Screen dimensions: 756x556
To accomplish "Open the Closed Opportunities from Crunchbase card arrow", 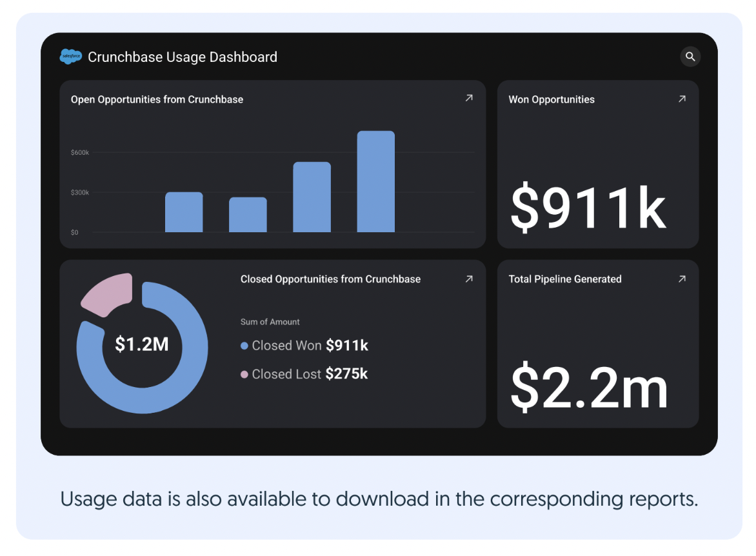I will click(469, 279).
